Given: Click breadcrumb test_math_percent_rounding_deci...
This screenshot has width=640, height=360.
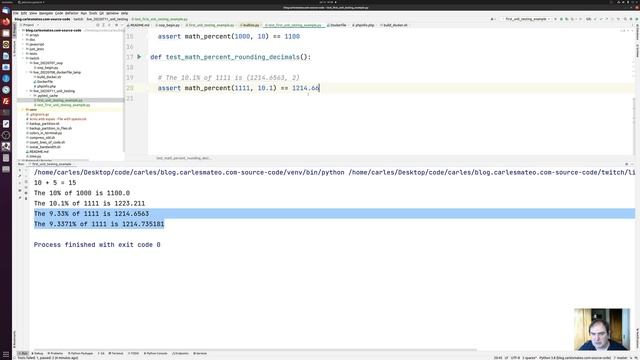Looking at the screenshot, I should click(x=183, y=158).
